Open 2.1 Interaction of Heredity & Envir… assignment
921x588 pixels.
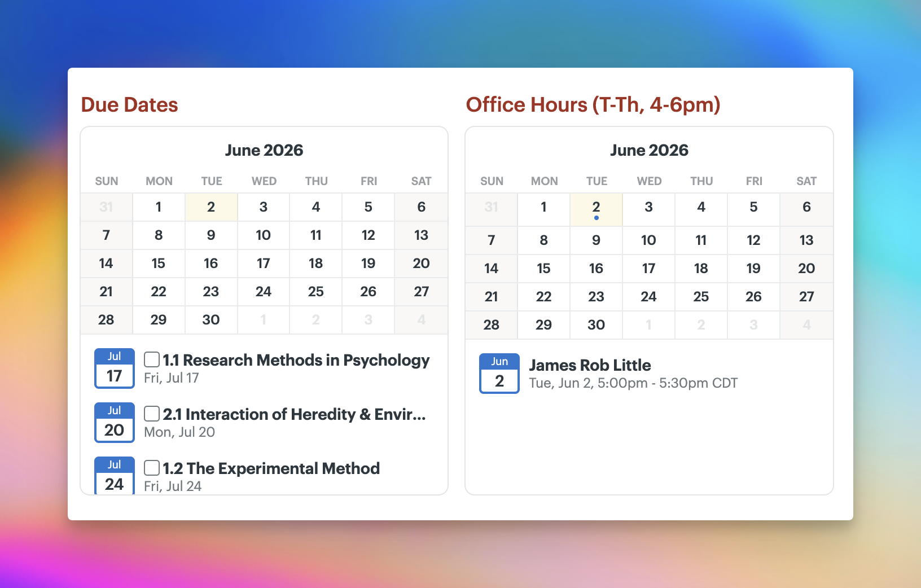click(x=295, y=414)
